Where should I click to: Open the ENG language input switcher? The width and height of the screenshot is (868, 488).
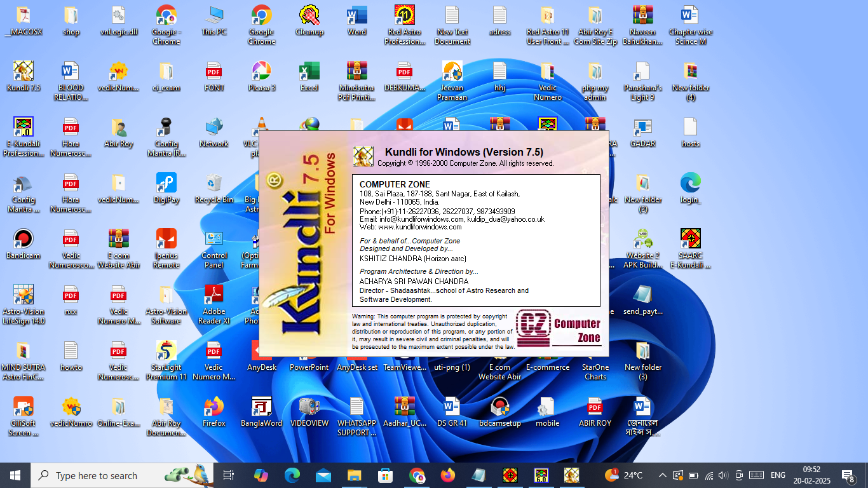coord(778,475)
